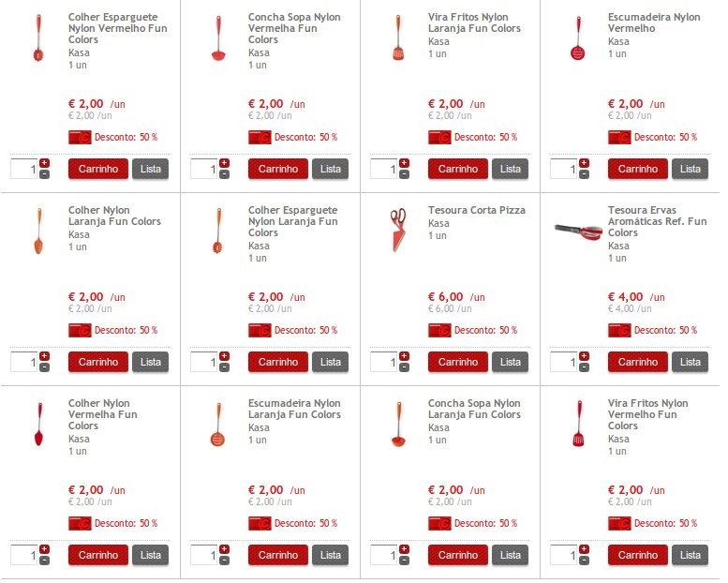The image size is (728, 583).
Task: Click quantity field for Colher Esparguete Vermelho
Action: point(24,170)
